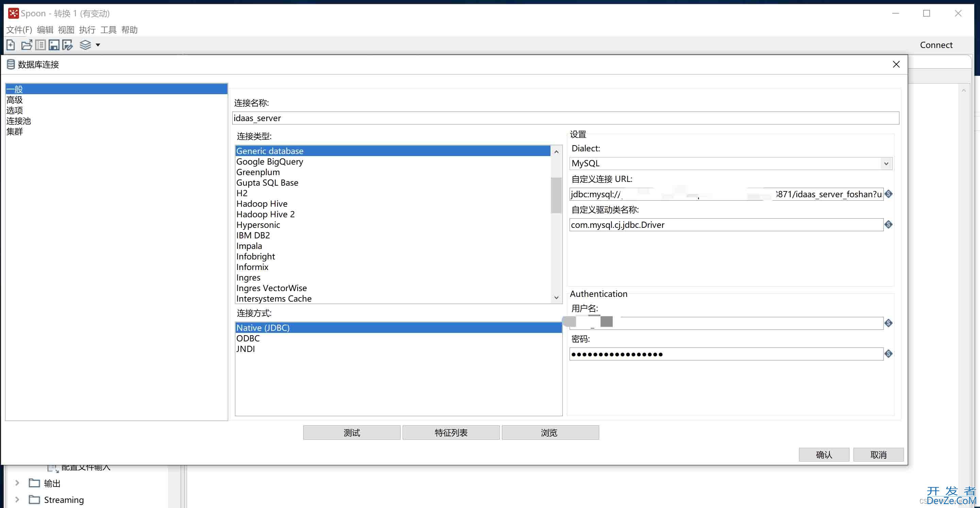This screenshot has height=508, width=980.
Task: Select Informix connection type
Action: point(393,267)
